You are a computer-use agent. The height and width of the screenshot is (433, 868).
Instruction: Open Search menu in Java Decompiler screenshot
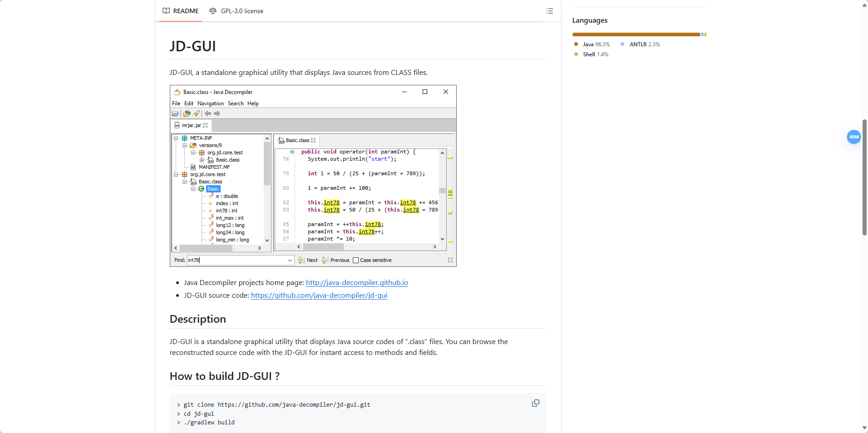click(x=236, y=103)
